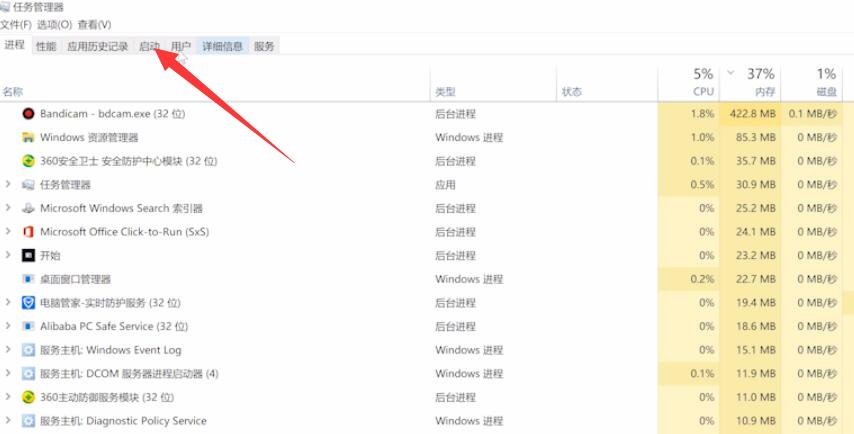Switch to the 应用历史记录 tab
The image size is (854, 434).
(x=97, y=46)
